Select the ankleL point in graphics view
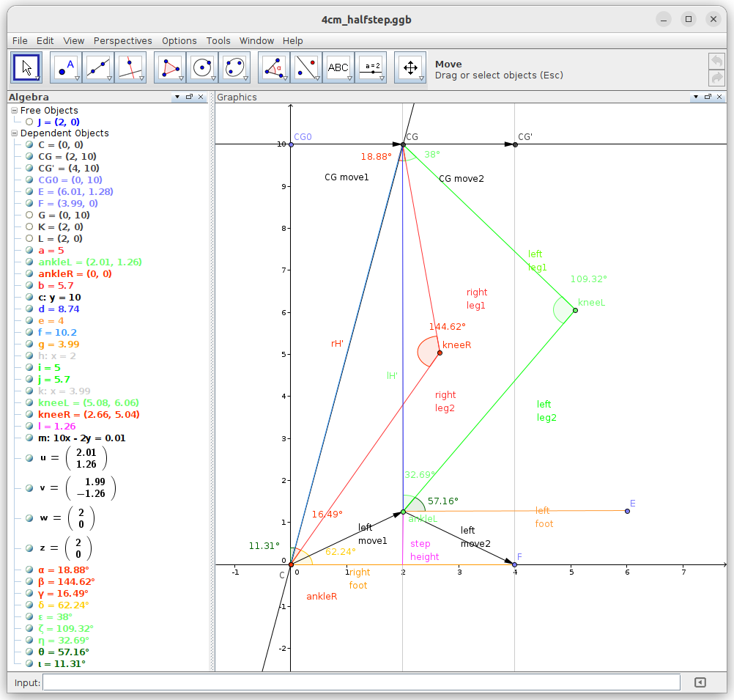Image resolution: width=734 pixels, height=700 pixels. [403, 512]
